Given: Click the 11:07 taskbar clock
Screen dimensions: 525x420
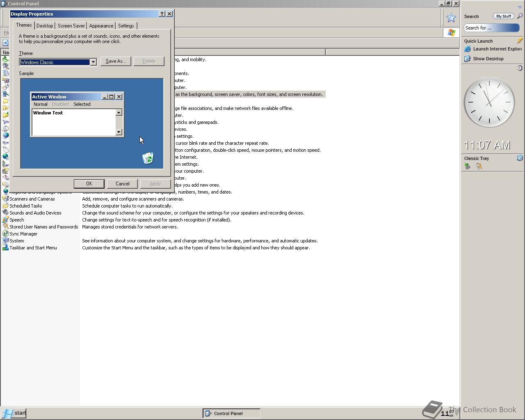Looking at the screenshot, I should (447, 413).
